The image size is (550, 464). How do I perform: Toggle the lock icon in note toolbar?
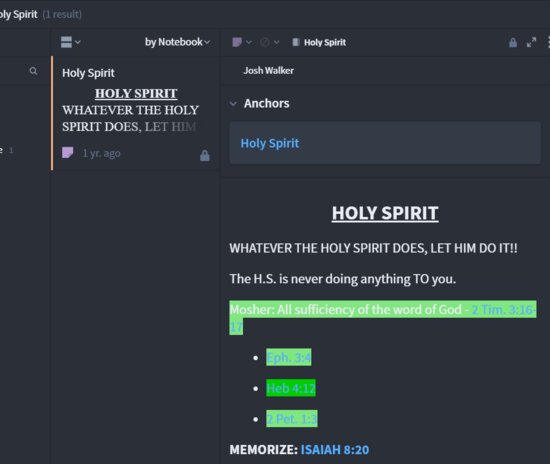pyautogui.click(x=513, y=42)
